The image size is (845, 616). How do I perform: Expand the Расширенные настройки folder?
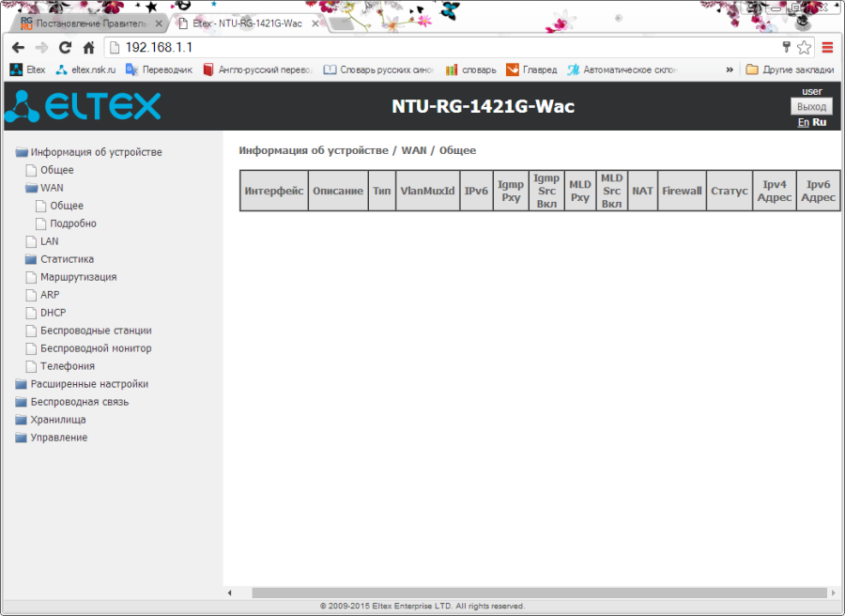pyautogui.click(x=82, y=384)
